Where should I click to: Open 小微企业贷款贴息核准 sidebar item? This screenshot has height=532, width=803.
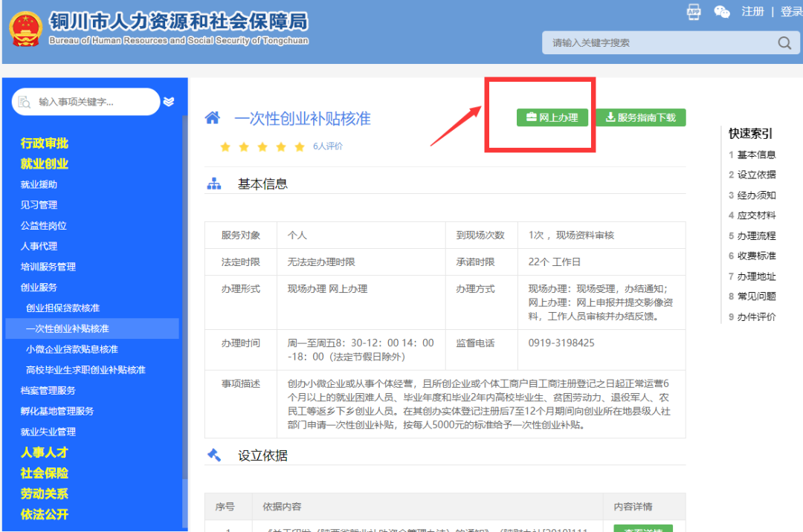pos(72,349)
